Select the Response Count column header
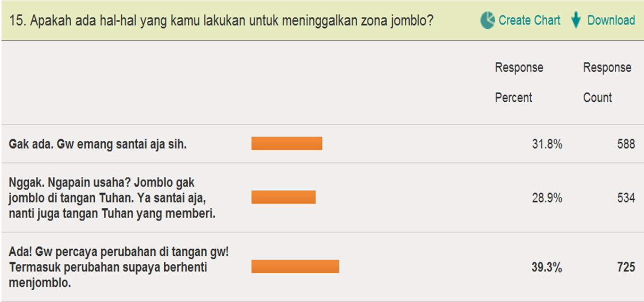This screenshot has height=302, width=644. 607,82
